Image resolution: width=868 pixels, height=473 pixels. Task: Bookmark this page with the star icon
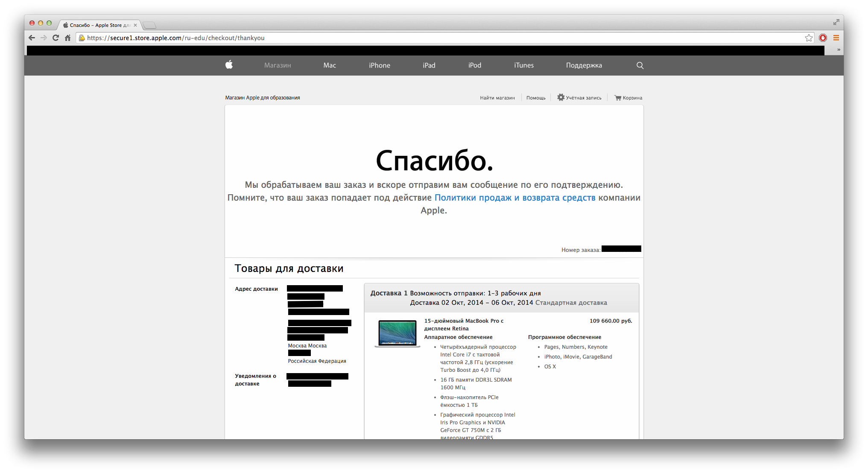click(809, 38)
